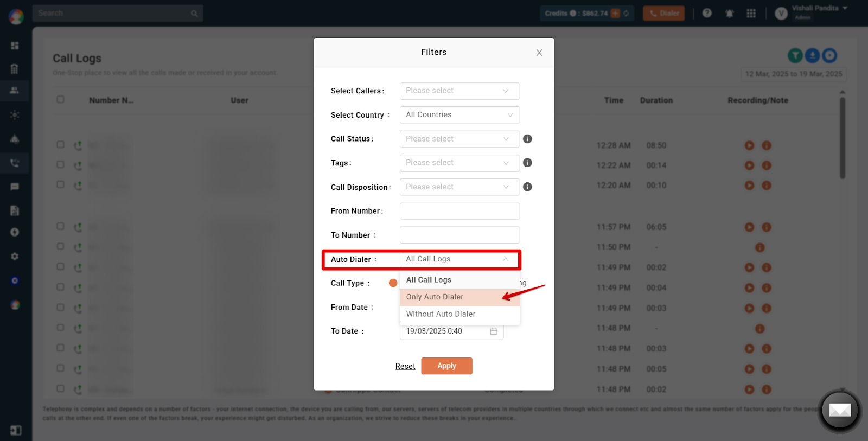
Task: Open the building icon in sidebar
Action: coord(15,68)
